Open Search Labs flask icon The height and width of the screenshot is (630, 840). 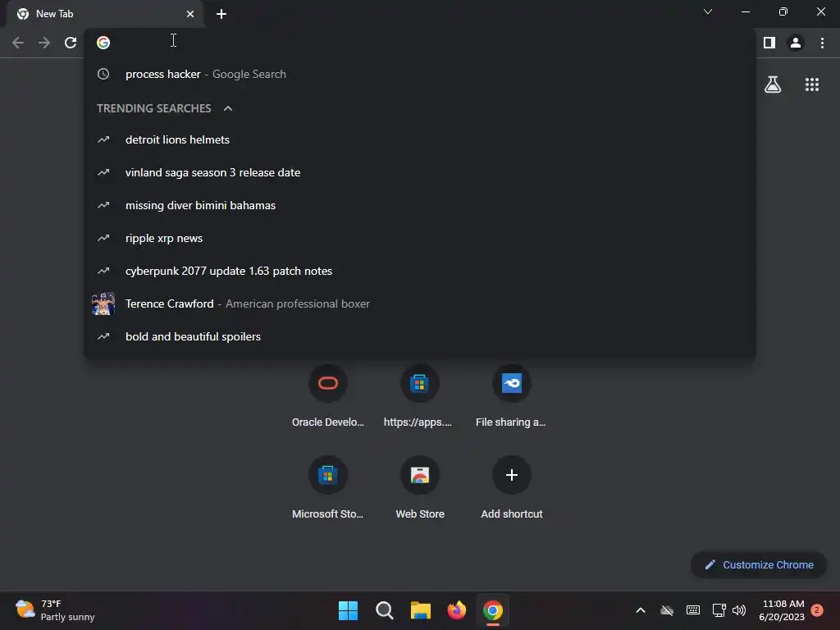(x=773, y=84)
